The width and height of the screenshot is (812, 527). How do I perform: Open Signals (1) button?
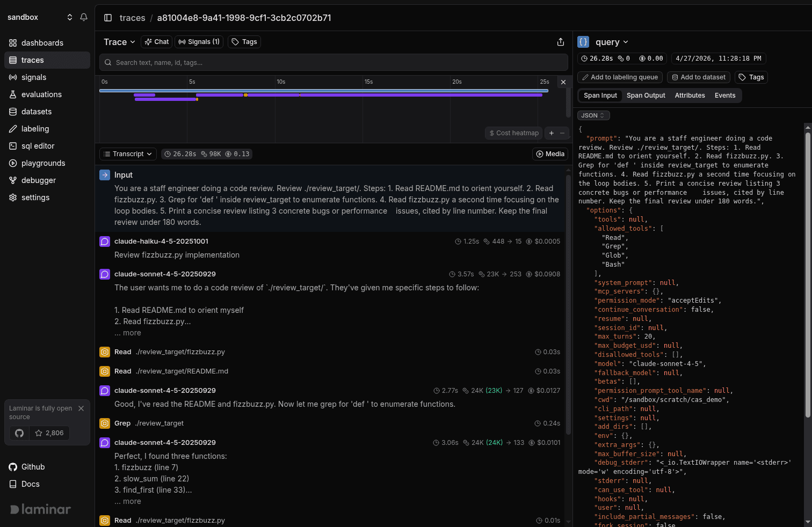click(x=199, y=42)
